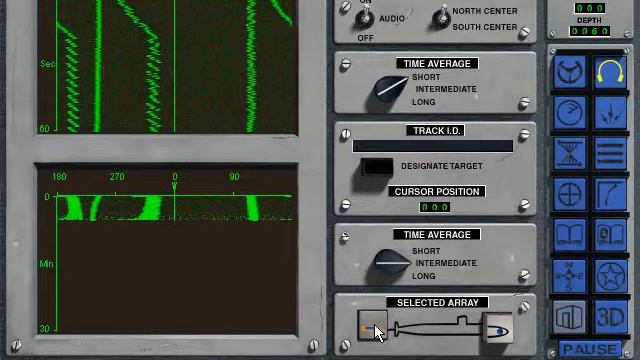
Task: Click bearing 90 on the lower waterfall
Action: click(x=234, y=177)
